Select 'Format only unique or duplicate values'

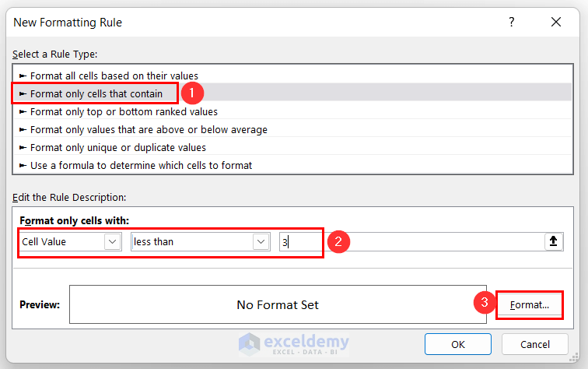click(118, 147)
